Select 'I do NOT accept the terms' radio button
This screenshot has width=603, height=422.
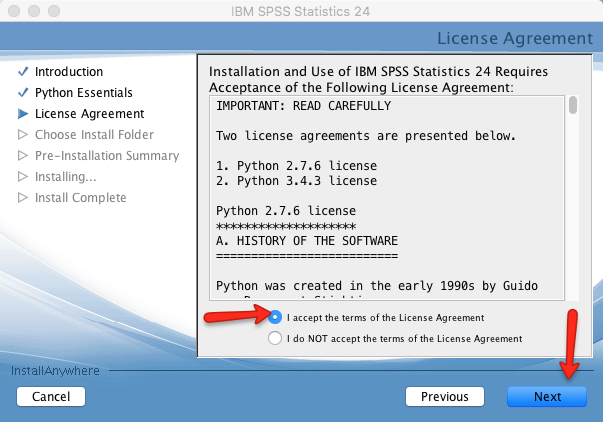pos(275,338)
